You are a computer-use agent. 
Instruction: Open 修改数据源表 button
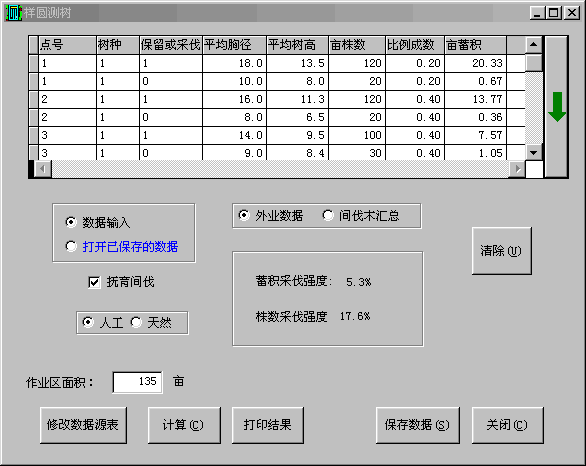83,425
